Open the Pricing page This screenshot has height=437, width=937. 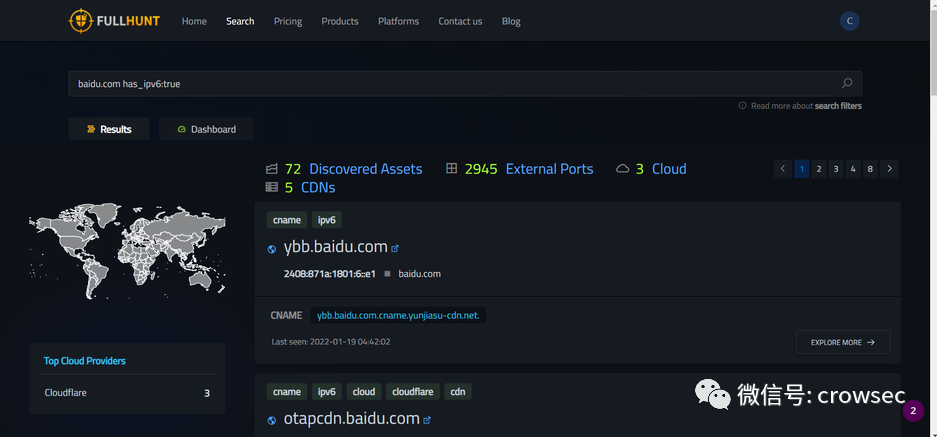click(x=288, y=21)
